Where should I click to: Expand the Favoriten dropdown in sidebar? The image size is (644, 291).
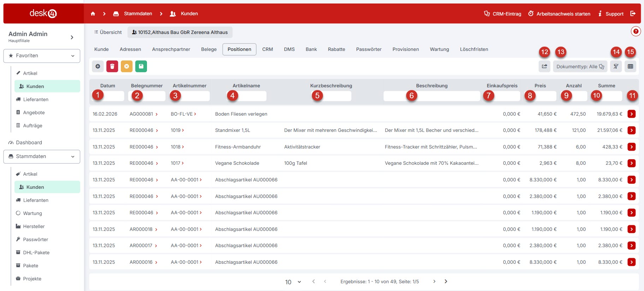42,56
